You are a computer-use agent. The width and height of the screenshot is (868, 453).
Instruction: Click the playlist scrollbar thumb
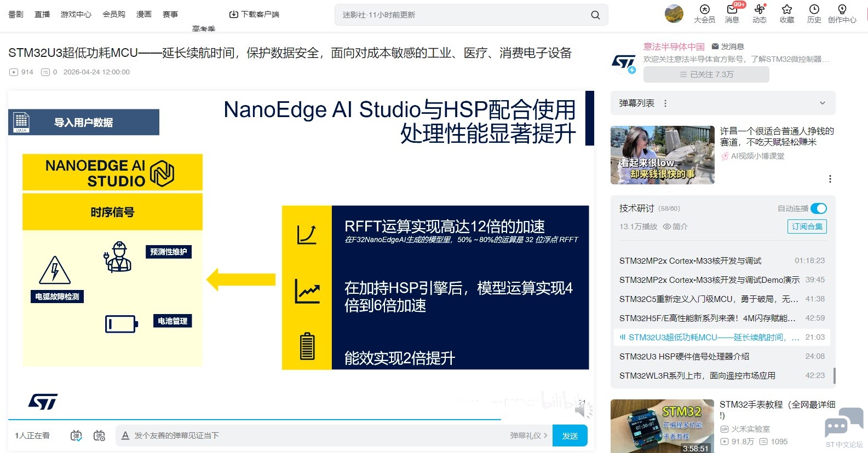click(x=834, y=375)
